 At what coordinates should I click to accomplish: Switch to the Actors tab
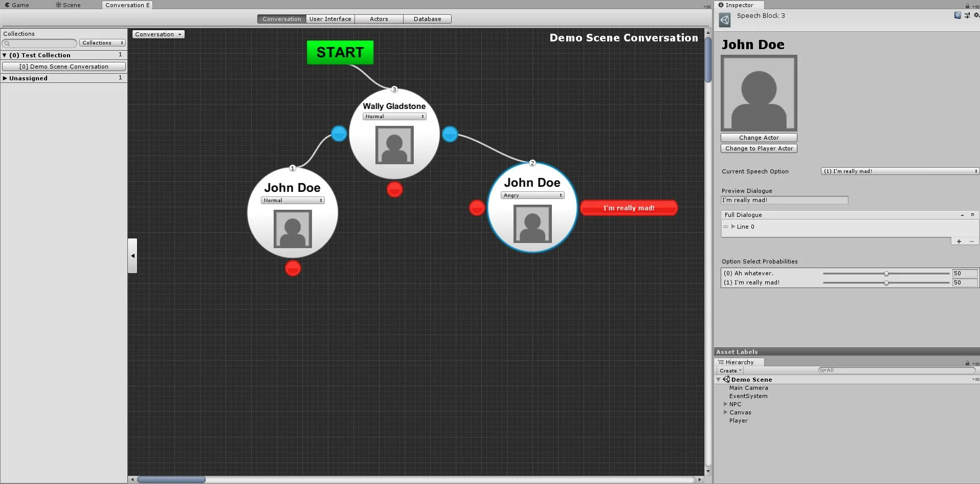click(378, 18)
